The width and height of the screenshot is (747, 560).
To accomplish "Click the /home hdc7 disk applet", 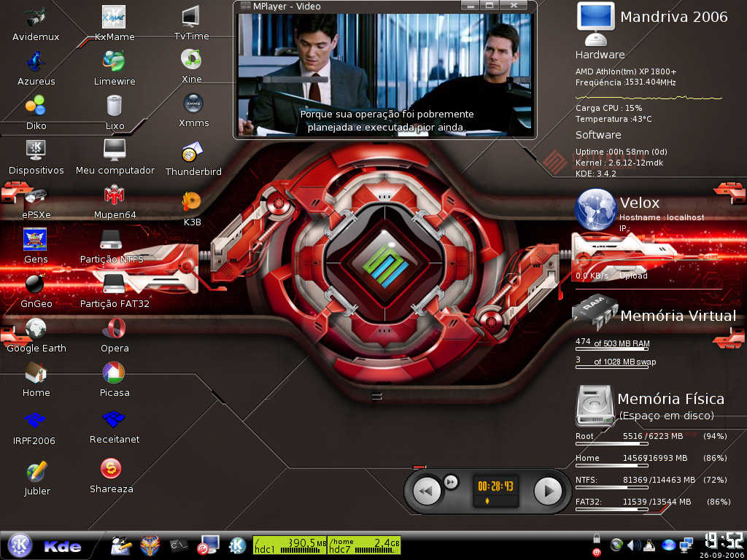I will (363, 545).
